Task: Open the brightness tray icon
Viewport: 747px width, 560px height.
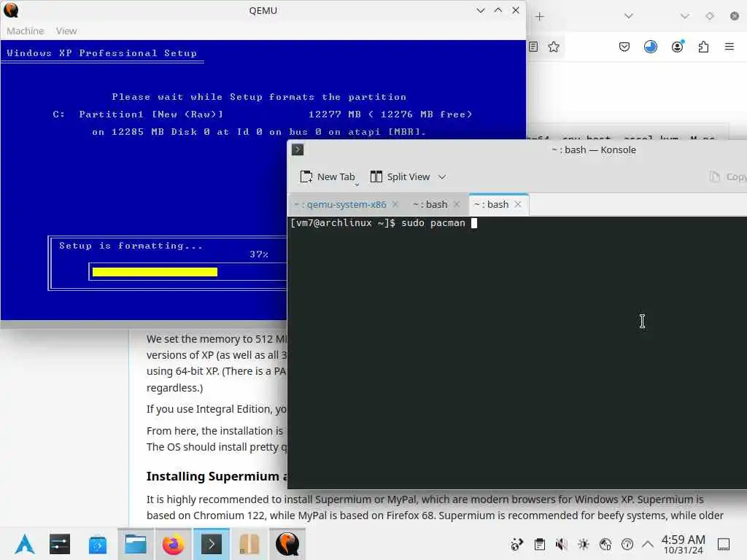Action: click(583, 544)
